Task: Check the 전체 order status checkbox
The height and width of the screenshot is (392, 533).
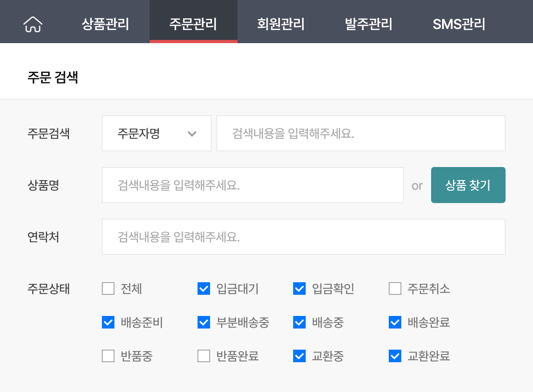Action: click(108, 289)
